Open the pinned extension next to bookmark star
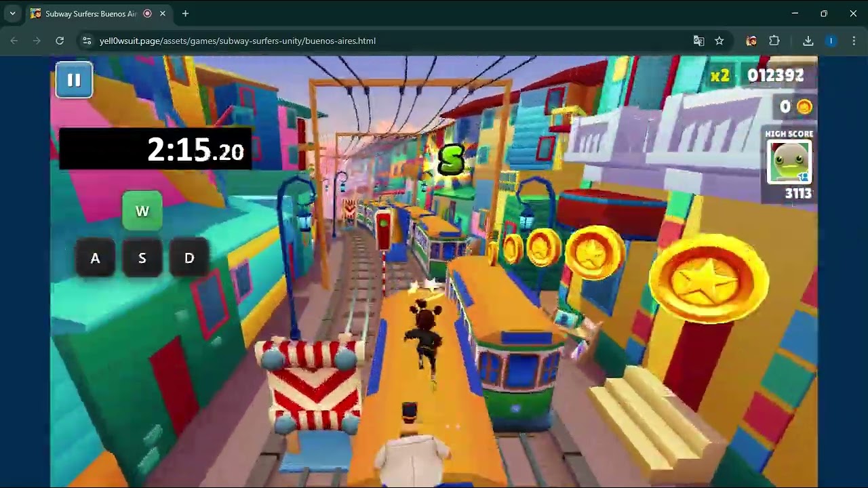 (x=751, y=41)
